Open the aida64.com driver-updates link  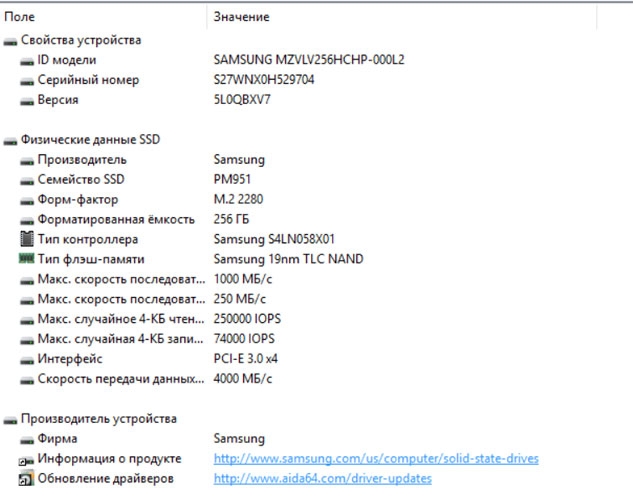[x=323, y=479]
